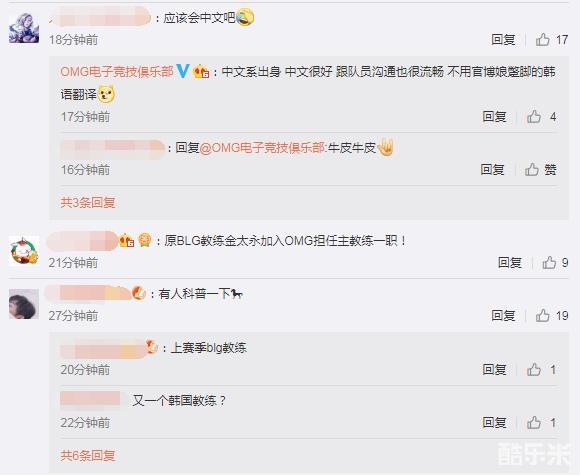Like the 21分钟前 comment with 9 likes

pyautogui.click(x=549, y=263)
